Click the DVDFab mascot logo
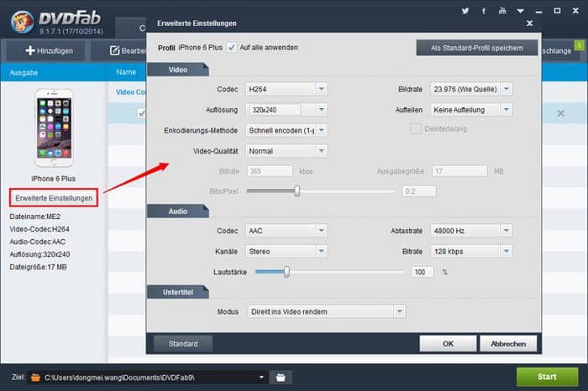Image resolution: width=588 pixels, height=391 pixels. (22, 22)
